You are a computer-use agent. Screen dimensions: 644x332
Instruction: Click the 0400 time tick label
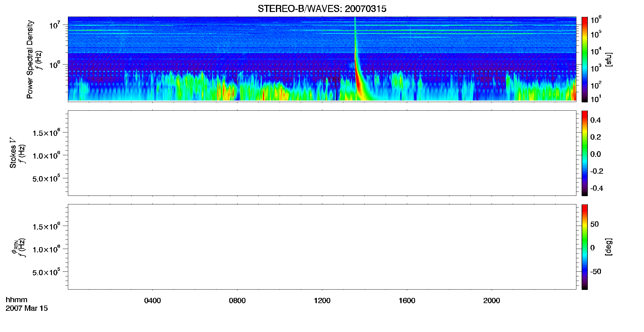click(x=152, y=301)
